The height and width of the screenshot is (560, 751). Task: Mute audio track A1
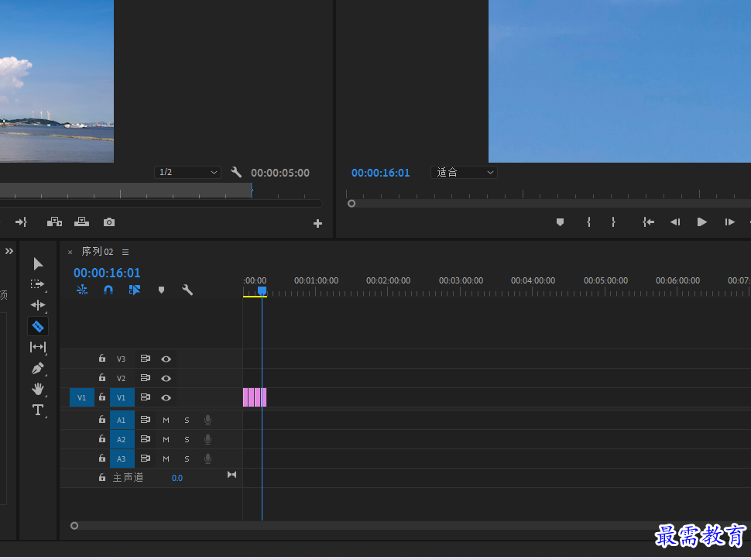coord(166,420)
